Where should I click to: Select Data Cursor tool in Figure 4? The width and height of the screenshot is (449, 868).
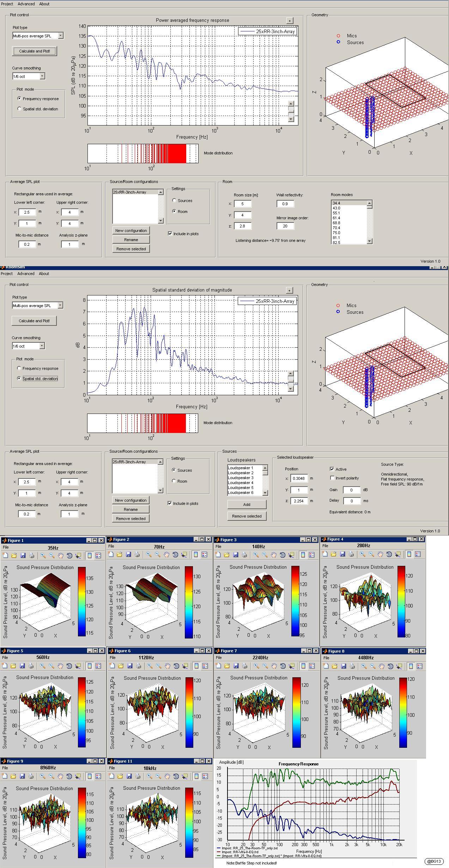coord(398,554)
